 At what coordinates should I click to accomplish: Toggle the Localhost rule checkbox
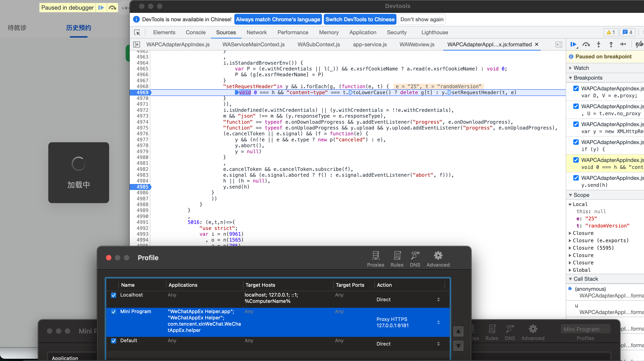coord(114,295)
